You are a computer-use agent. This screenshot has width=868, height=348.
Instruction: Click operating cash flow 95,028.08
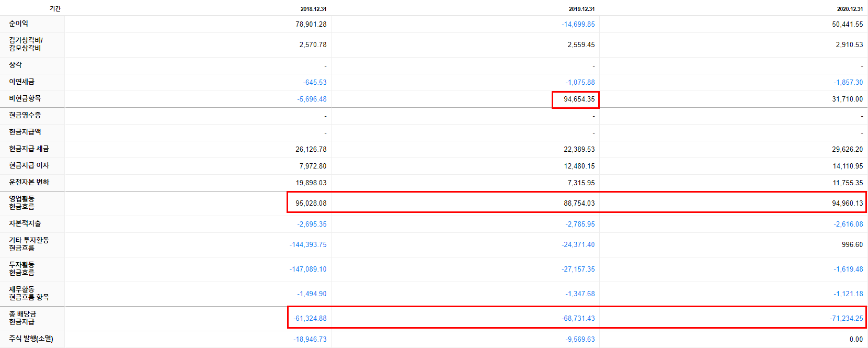point(311,203)
